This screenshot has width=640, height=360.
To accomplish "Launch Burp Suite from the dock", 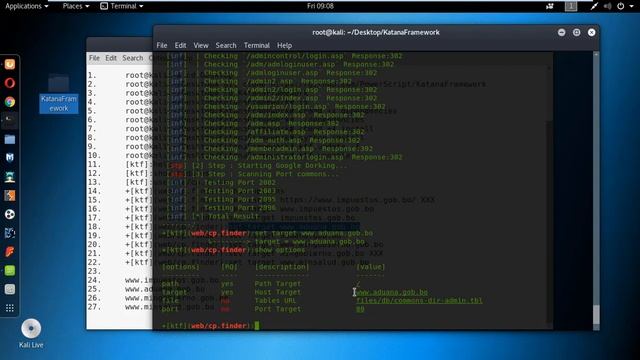I will [x=10, y=196].
